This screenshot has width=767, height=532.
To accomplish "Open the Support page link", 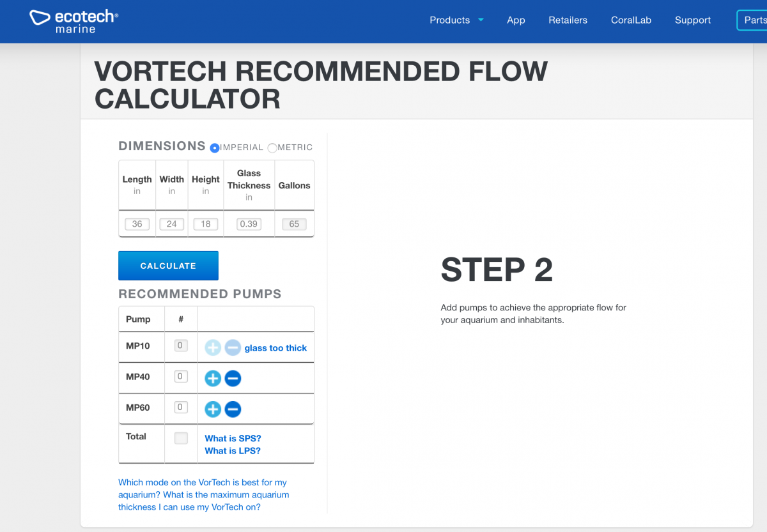I will (x=692, y=20).
